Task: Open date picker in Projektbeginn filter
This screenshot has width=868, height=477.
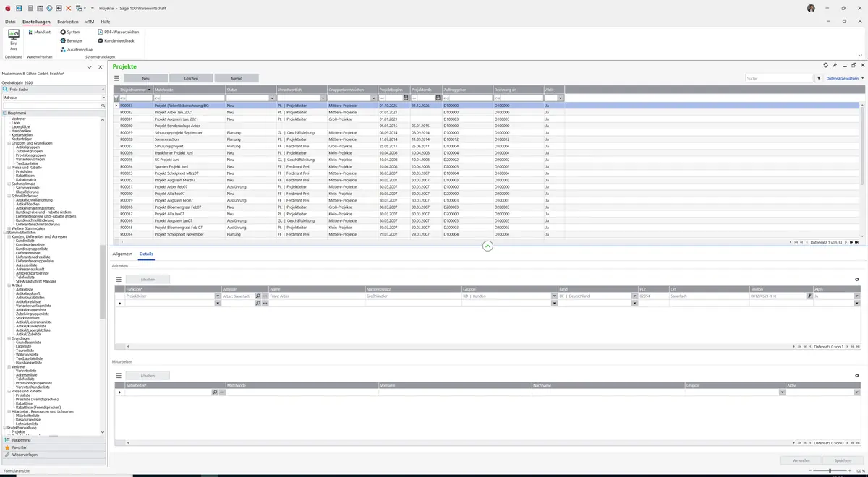Action: point(406,98)
